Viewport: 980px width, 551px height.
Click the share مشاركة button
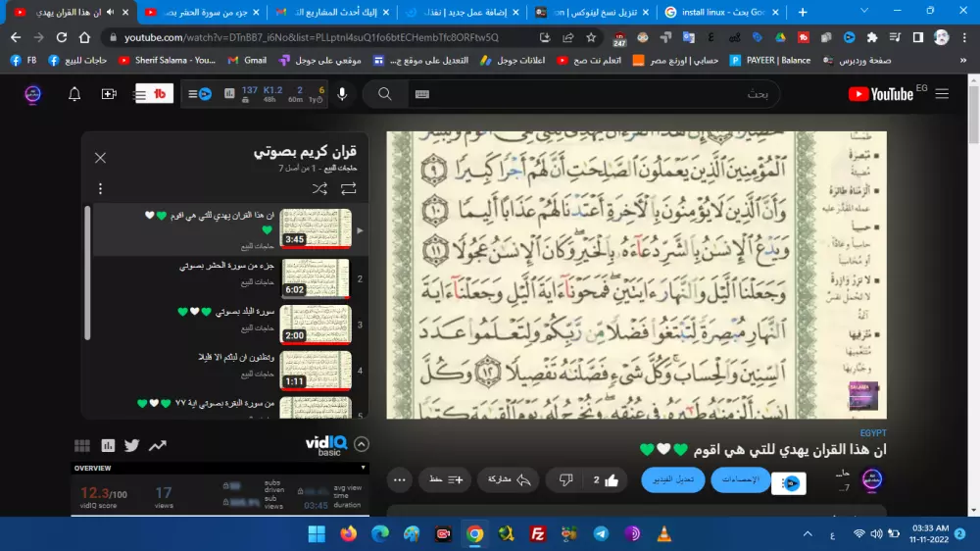click(x=509, y=479)
